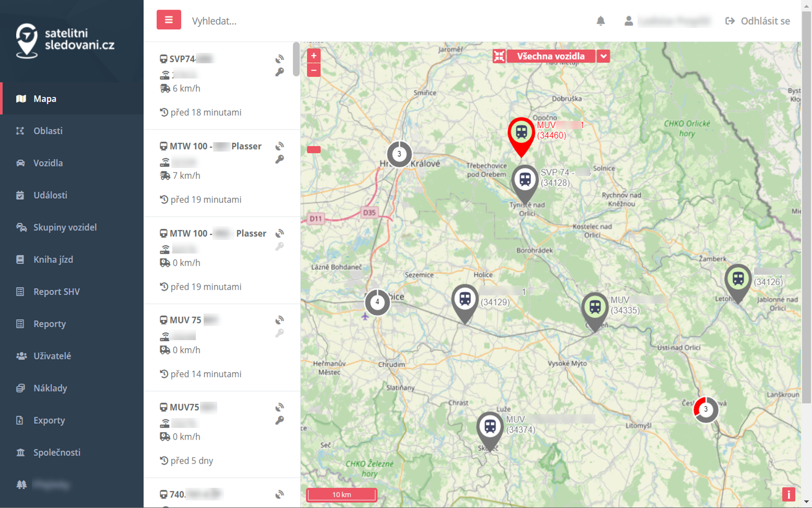
Task: Expand the Všechna vozidla dropdown arrow
Action: (603, 56)
